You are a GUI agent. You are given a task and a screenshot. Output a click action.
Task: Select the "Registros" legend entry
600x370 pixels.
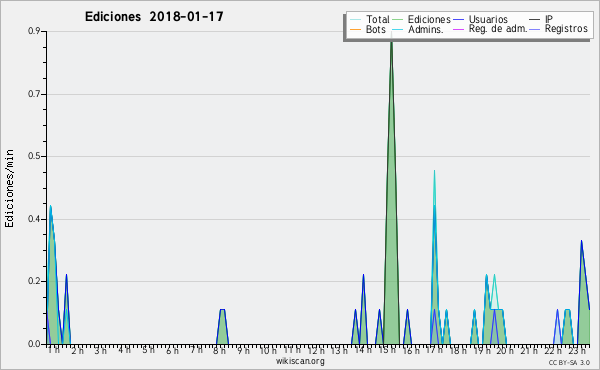point(558,29)
